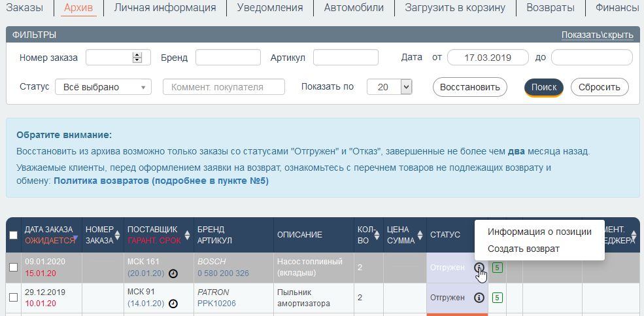Click clock icon next to МСК 161 supplier
This screenshot has width=644, height=316.
click(173, 273)
